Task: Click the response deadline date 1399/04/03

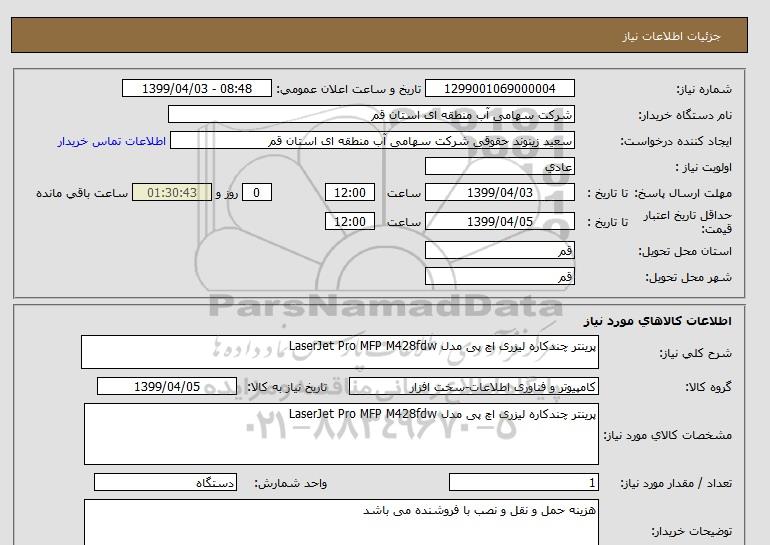Action: coord(499,192)
